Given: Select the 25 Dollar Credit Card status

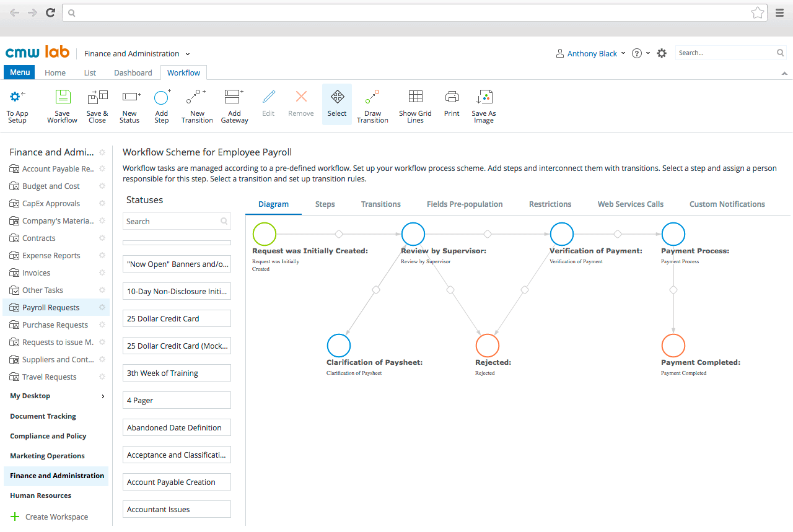Looking at the screenshot, I should 177,318.
